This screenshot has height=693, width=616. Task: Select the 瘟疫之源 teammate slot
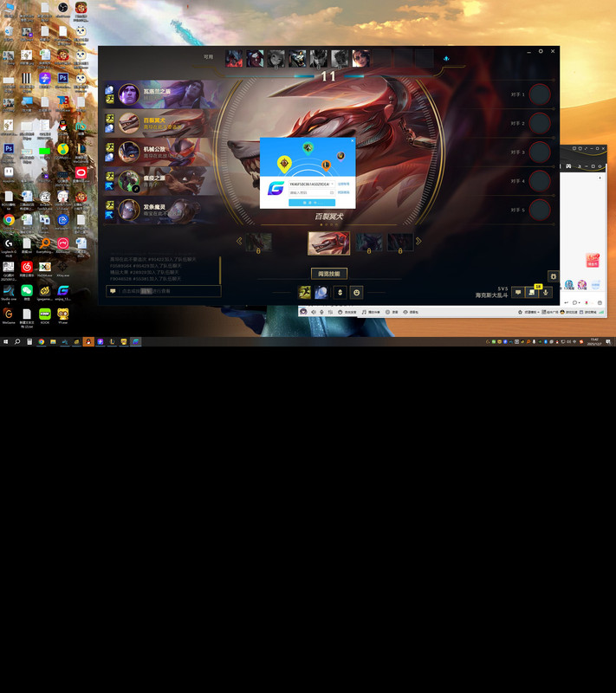click(x=161, y=181)
